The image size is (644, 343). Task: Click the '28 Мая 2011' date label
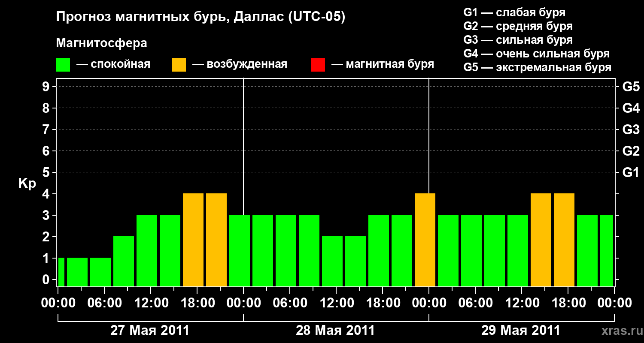[335, 331]
